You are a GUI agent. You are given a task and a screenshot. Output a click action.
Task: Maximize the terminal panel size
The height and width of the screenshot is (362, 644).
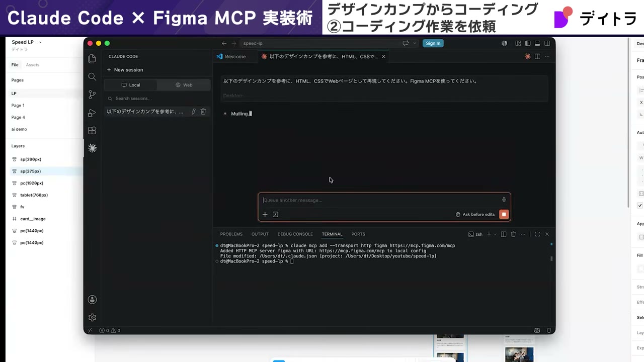click(x=537, y=234)
